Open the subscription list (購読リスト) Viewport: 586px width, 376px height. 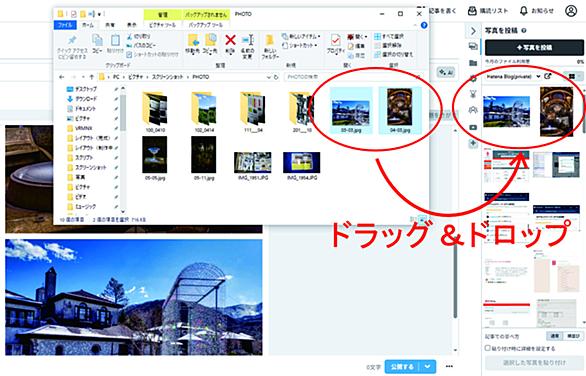coord(488,11)
